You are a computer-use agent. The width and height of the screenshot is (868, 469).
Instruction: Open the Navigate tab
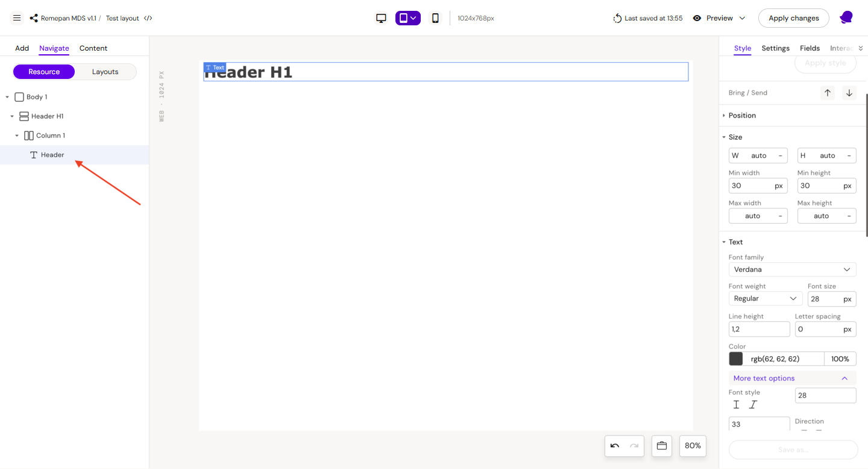point(54,48)
